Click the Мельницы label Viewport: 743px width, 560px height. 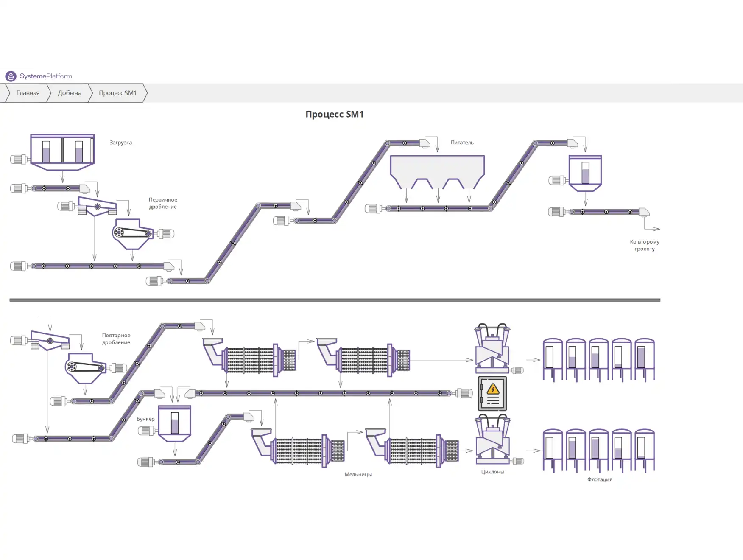tap(358, 474)
